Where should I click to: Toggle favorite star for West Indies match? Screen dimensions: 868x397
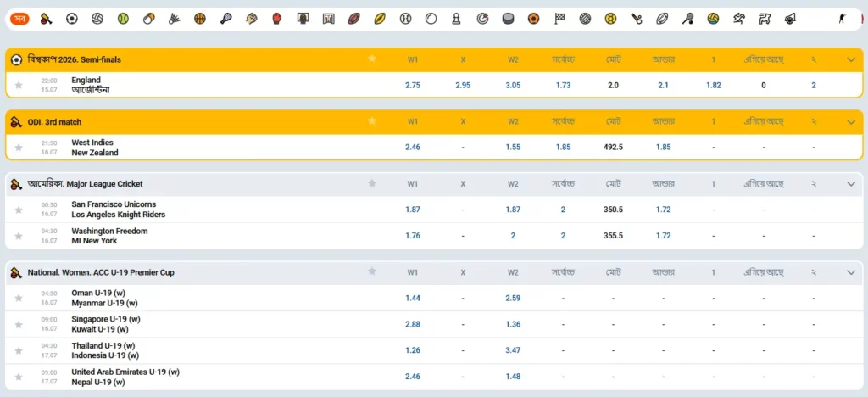[19, 148]
